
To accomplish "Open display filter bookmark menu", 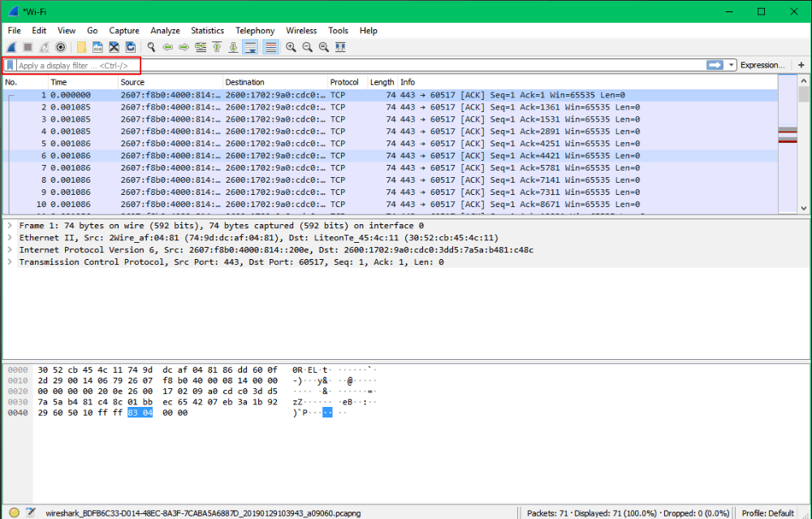I will point(10,65).
